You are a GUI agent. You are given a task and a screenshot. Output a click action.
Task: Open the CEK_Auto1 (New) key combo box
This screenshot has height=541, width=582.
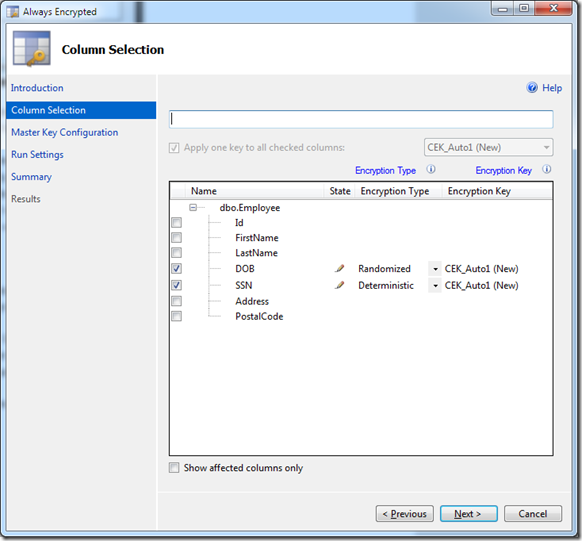pyautogui.click(x=488, y=147)
